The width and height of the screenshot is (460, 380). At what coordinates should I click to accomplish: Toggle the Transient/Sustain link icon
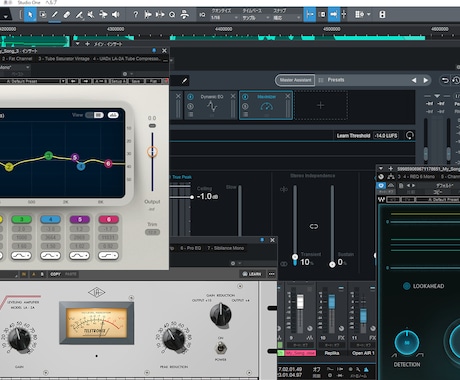pyautogui.click(x=314, y=226)
